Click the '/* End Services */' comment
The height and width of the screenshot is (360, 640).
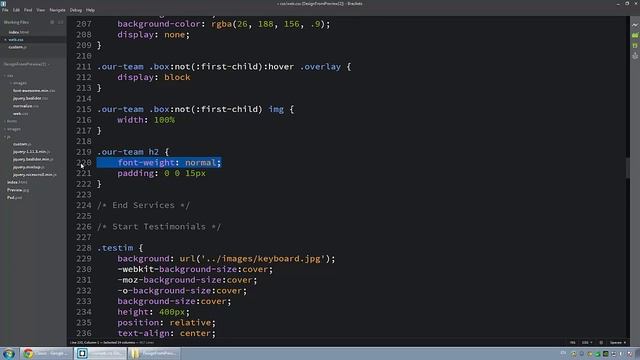[143, 205]
